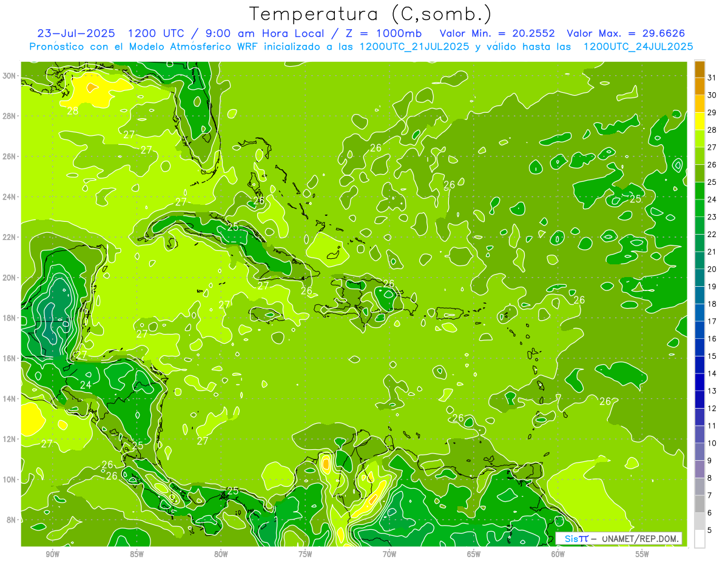Click the color legend label "5"
This screenshot has height=562, width=728.
tap(710, 530)
